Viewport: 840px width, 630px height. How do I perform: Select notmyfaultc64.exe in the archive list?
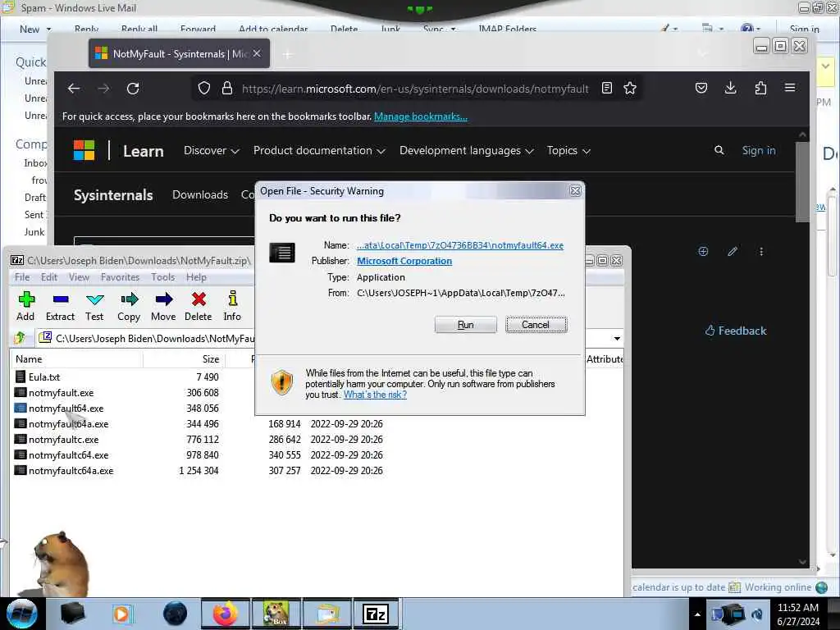tap(68, 454)
